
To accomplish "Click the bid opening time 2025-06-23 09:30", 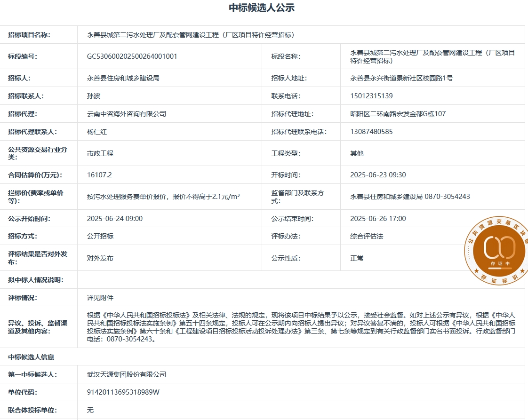I will pyautogui.click(x=378, y=175).
